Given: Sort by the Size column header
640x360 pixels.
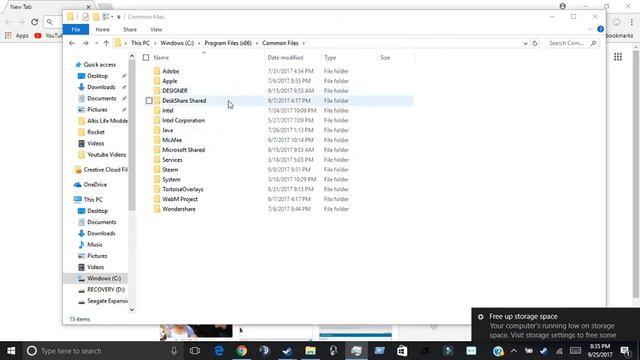Looking at the screenshot, I should pos(385,58).
